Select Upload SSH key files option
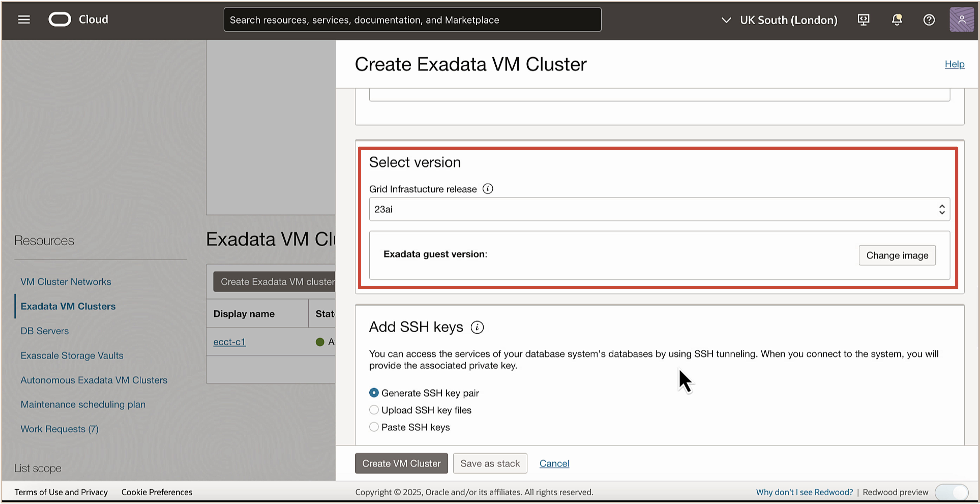The width and height of the screenshot is (980, 504). coord(374,410)
